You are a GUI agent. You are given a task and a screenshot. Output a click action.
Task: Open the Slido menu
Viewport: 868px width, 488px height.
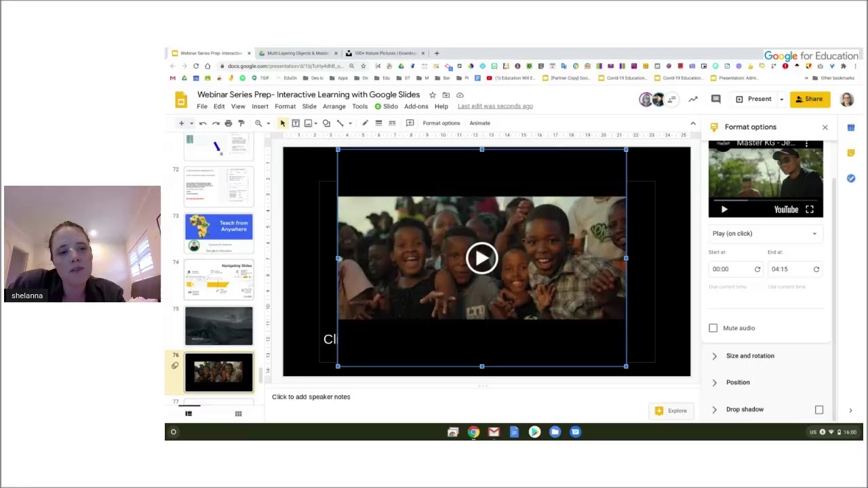click(387, 106)
